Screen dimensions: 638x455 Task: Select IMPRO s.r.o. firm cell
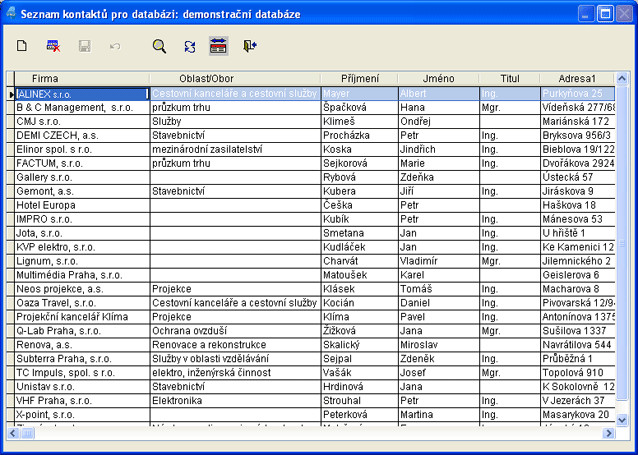click(x=82, y=219)
